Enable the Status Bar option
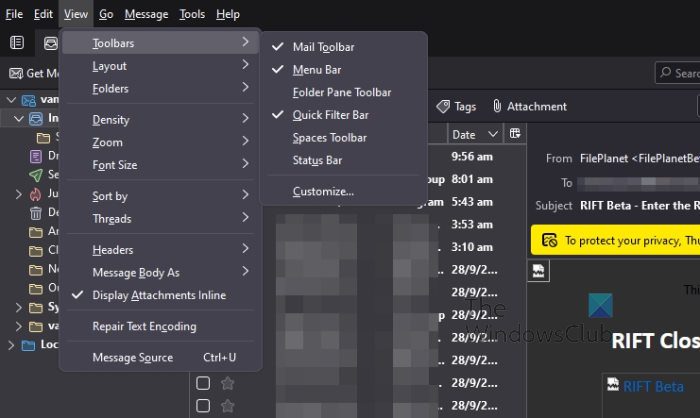This screenshot has height=418, width=700. pyautogui.click(x=344, y=160)
